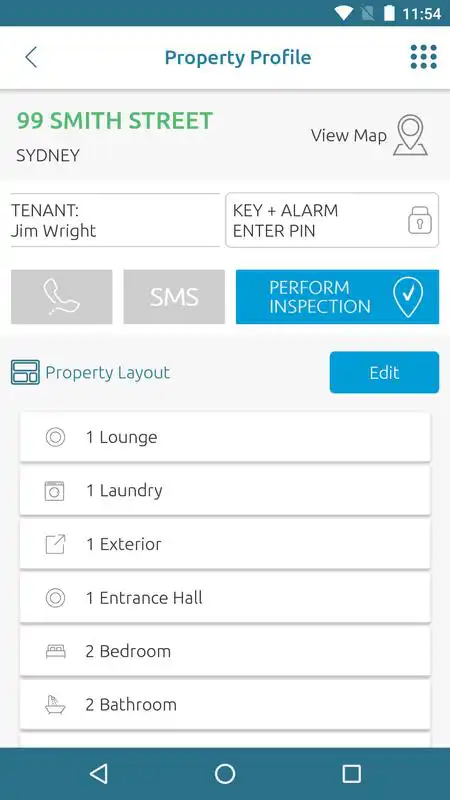450x800 pixels.
Task: Start Perform Inspection
Action: 337,297
